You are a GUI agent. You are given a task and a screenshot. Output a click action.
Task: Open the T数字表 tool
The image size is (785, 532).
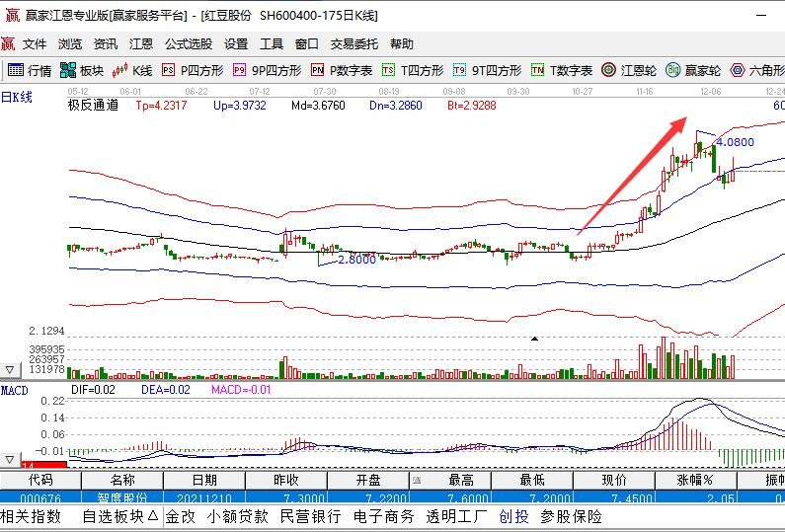click(x=562, y=70)
